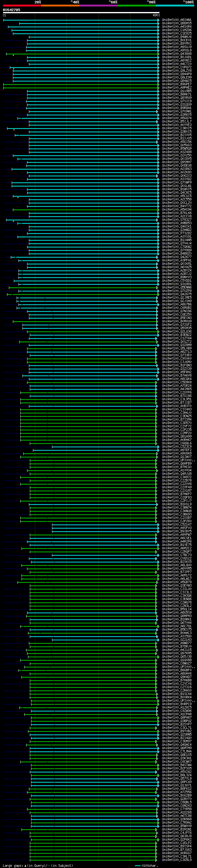Select hit label UniRef100_C0PQ72
The image size is (197, 868).
176,67
